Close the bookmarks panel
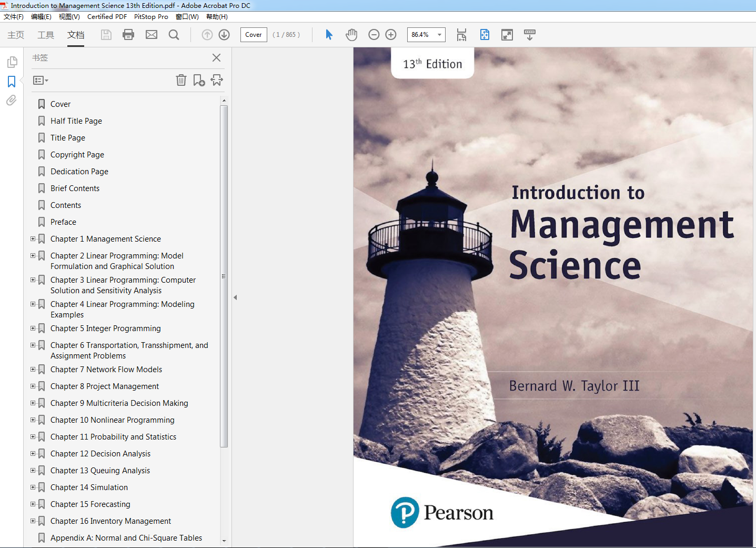756x548 pixels. tap(216, 57)
